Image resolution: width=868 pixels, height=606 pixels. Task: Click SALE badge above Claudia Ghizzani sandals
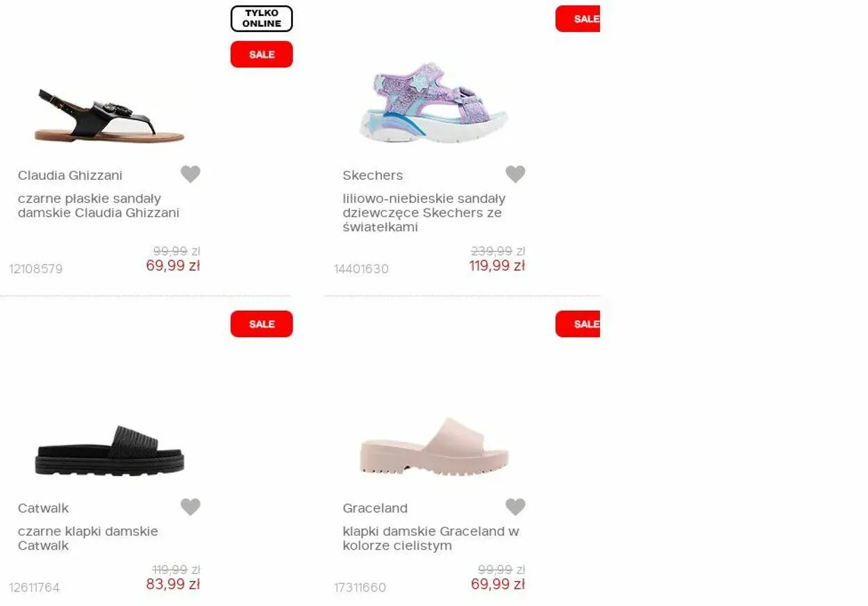point(262,54)
